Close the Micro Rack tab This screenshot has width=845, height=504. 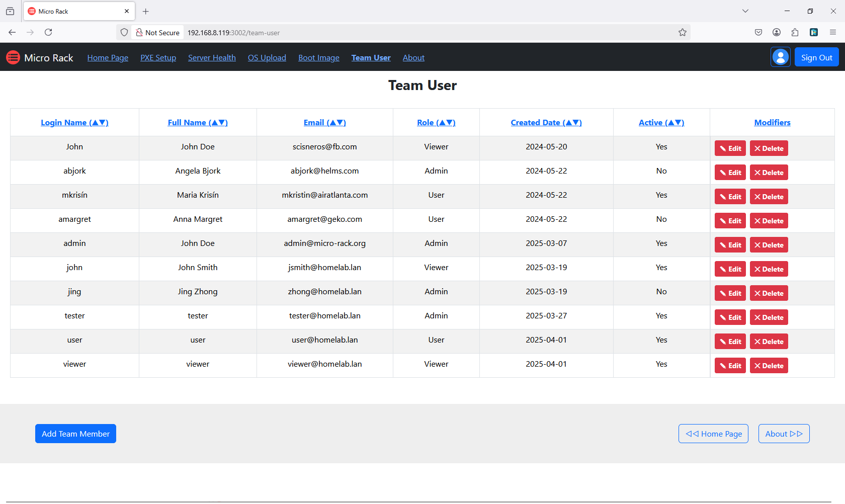(127, 11)
